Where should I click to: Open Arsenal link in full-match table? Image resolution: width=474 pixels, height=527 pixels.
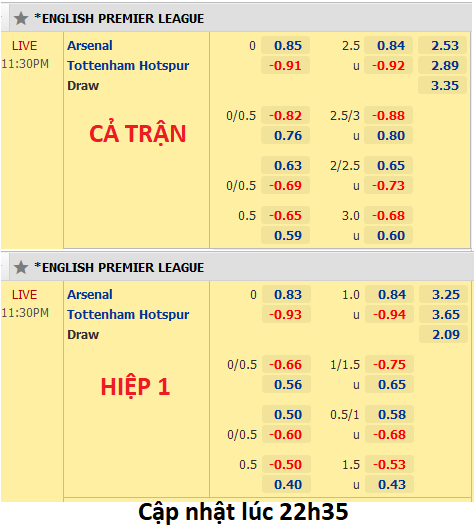coord(90,45)
